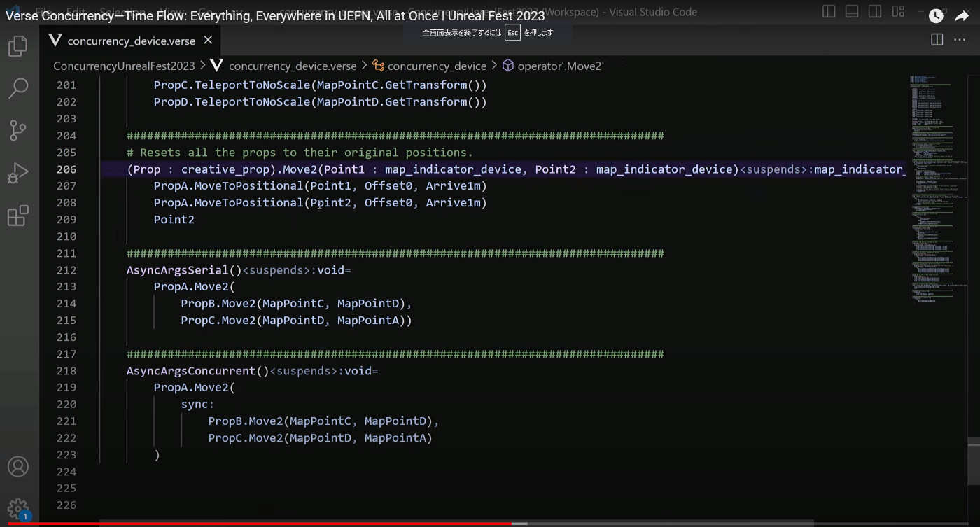Click 'AsyncArgsConcurrent' function name
Screen dimensions: 980x527
[191, 371]
